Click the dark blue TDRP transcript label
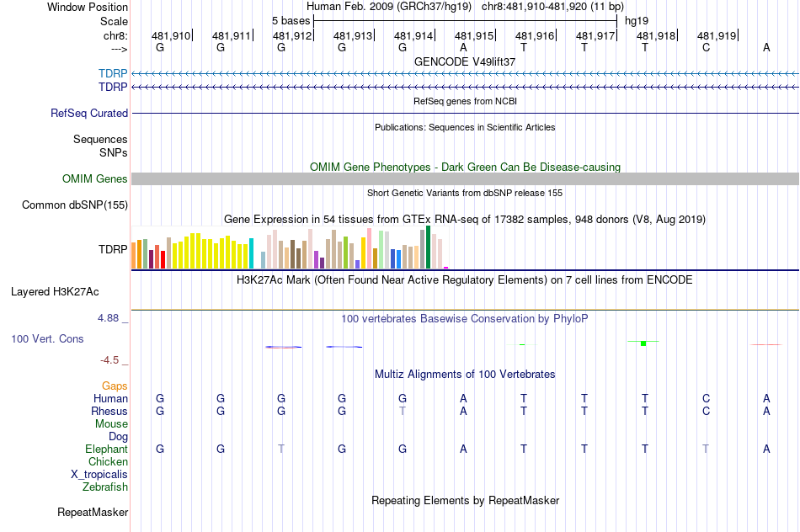This screenshot has height=532, width=800. 113,88
